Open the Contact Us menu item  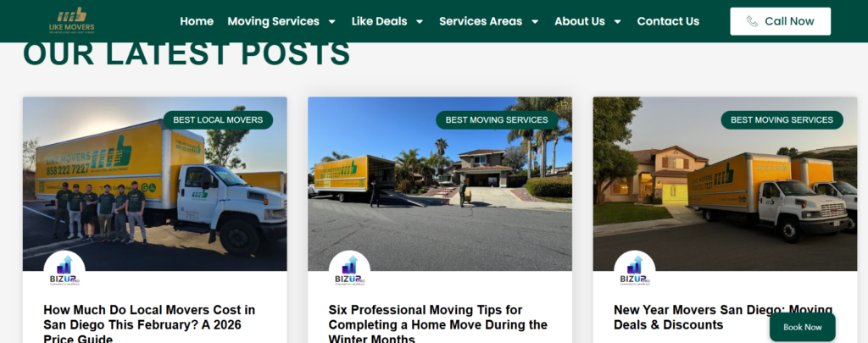[x=668, y=21]
